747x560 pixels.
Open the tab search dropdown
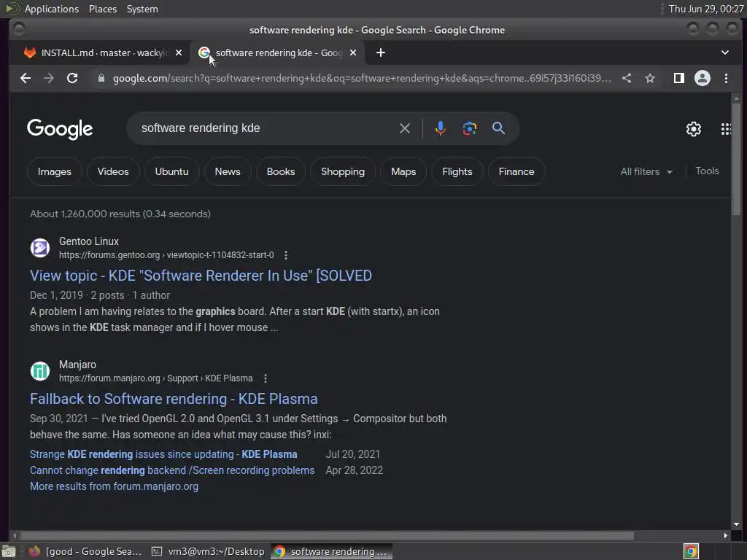pyautogui.click(x=724, y=52)
